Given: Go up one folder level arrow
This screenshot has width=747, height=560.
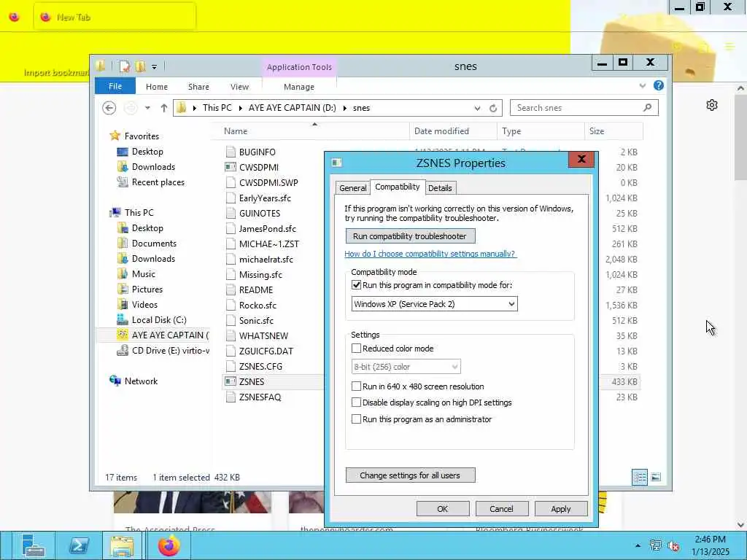Looking at the screenshot, I should click(164, 108).
